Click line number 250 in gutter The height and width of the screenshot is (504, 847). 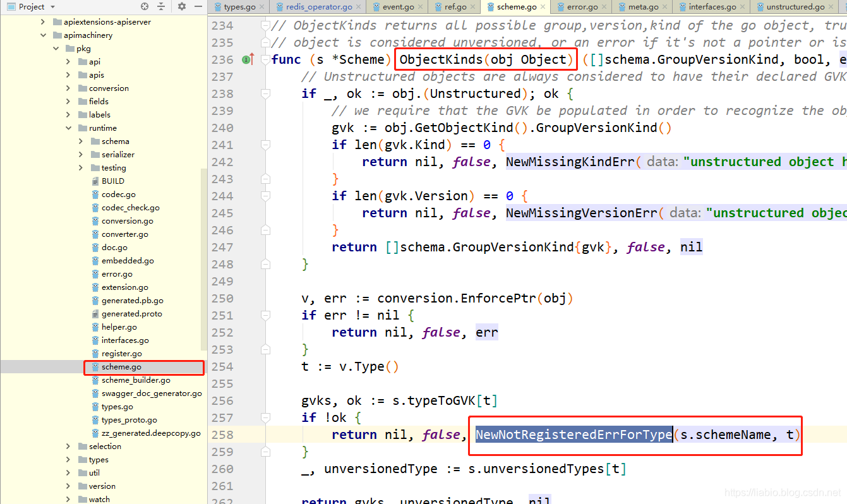pyautogui.click(x=222, y=298)
